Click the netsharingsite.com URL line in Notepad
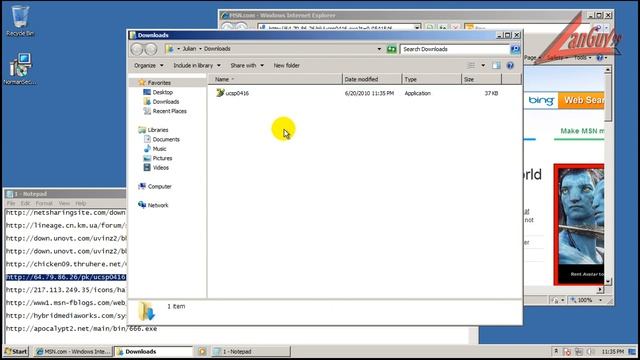The image size is (640, 360). point(66,213)
